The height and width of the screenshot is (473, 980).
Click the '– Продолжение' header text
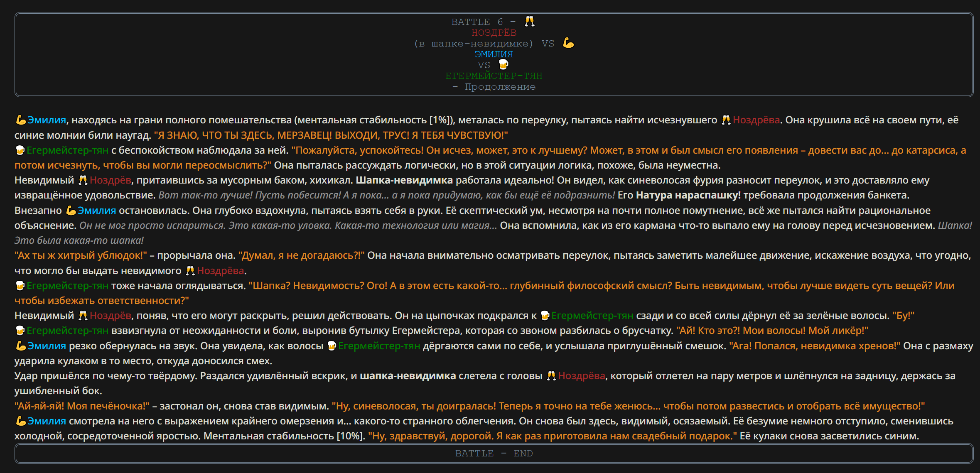(x=494, y=86)
